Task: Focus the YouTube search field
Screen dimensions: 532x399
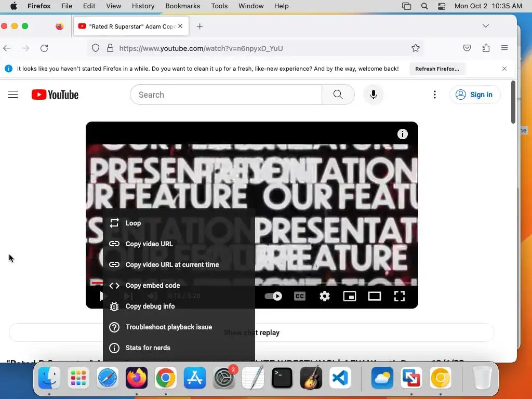Action: [x=226, y=95]
